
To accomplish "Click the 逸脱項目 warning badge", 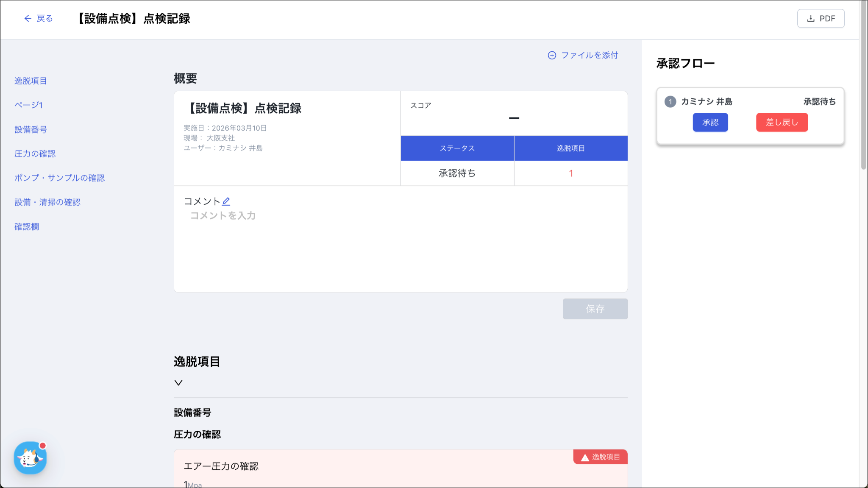I will 601,457.
